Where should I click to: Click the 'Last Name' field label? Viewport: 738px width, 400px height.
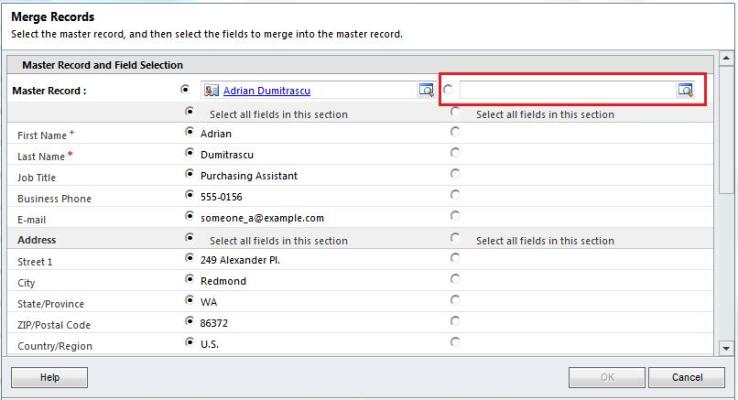41,157
